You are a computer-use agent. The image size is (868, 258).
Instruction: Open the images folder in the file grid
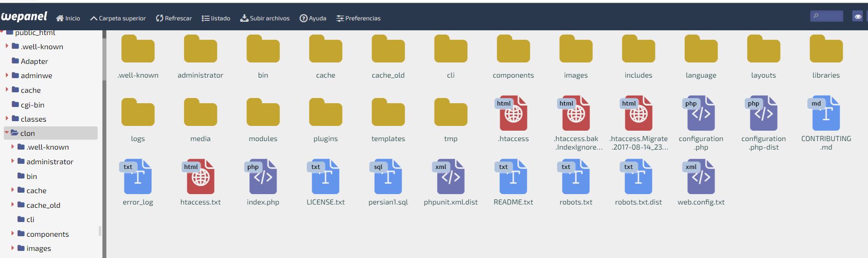(576, 48)
